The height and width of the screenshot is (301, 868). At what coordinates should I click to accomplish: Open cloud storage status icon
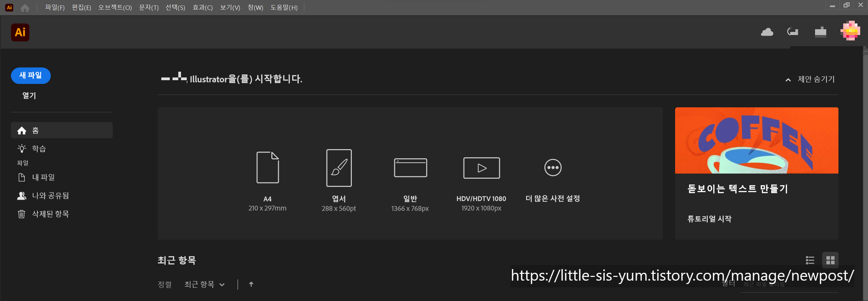click(767, 32)
